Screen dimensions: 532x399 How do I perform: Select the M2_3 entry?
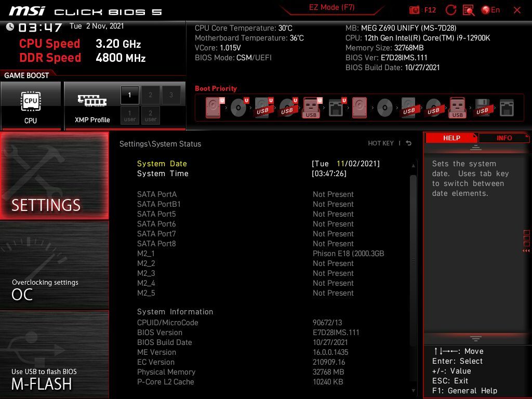[x=146, y=273]
